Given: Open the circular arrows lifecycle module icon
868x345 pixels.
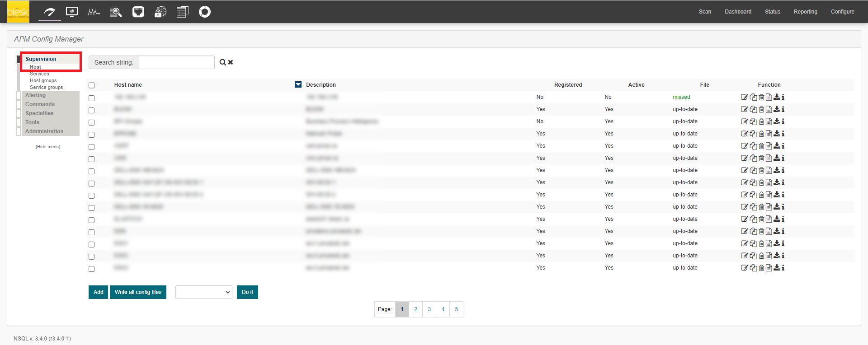Looking at the screenshot, I should pos(205,12).
